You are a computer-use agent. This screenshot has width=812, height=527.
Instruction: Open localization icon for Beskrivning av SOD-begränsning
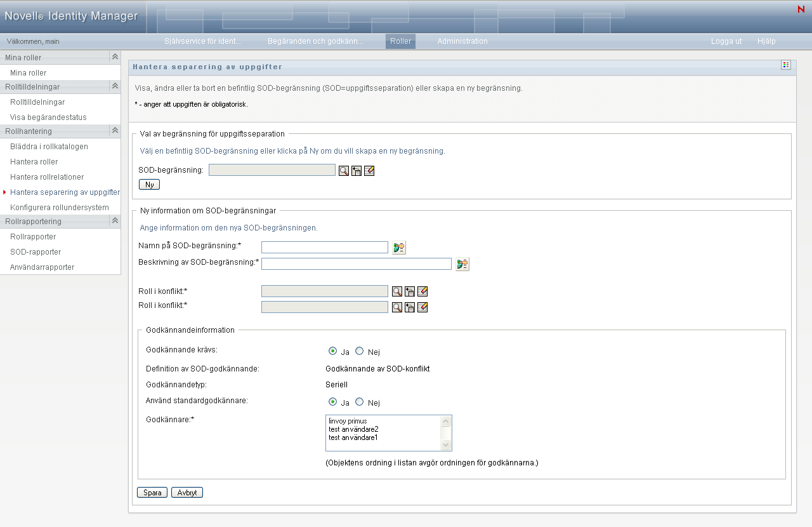[x=462, y=264]
